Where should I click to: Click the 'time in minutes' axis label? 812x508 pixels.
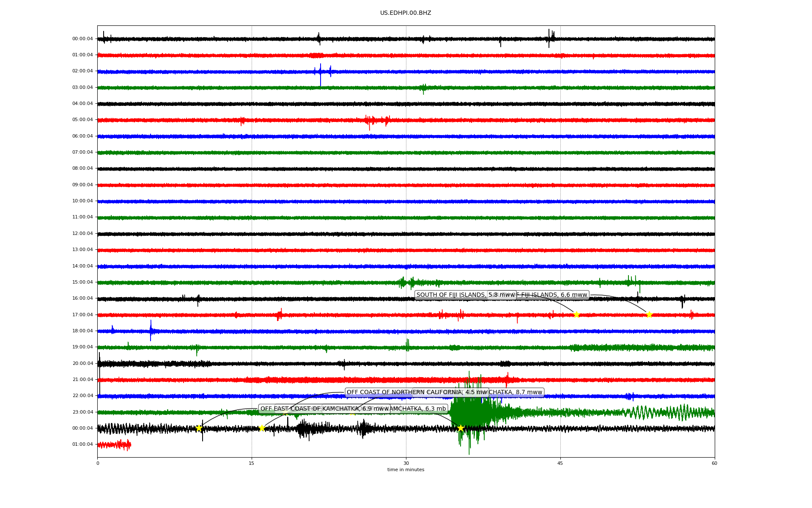[x=406, y=470]
